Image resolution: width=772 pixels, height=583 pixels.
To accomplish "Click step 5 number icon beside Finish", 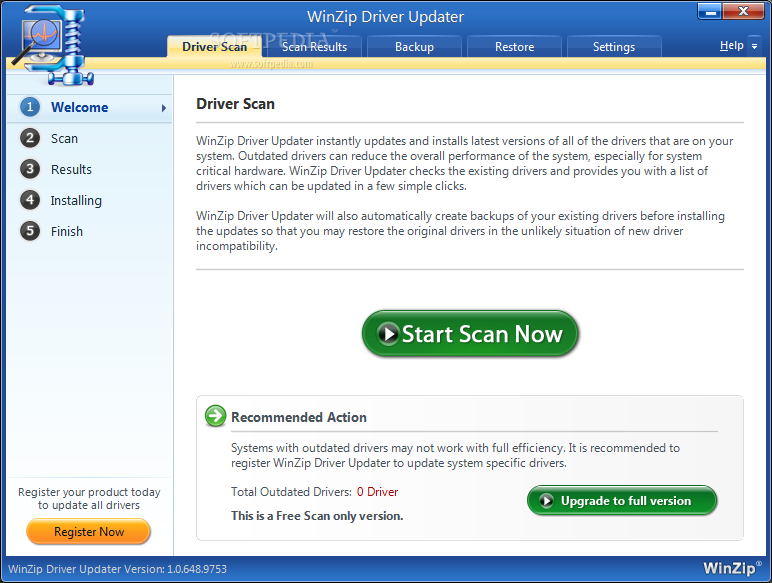I will (30, 231).
